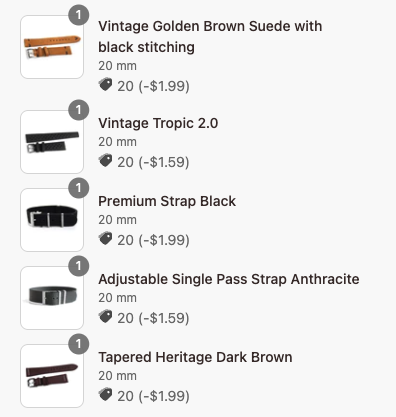Click quantity badge on Dark Brown strap thumbnail
Screen dimensions: 396x417
click(79, 344)
